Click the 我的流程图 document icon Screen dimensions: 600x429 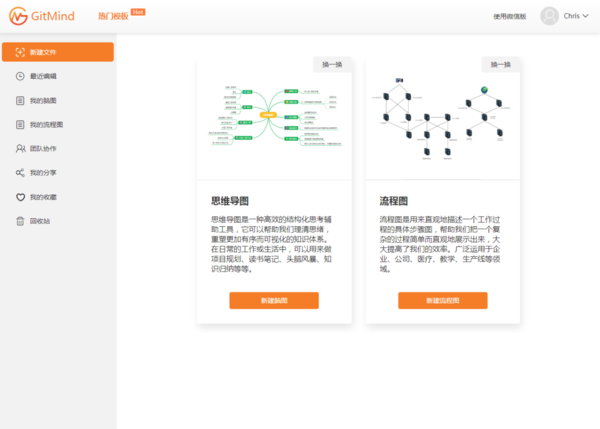[20, 125]
